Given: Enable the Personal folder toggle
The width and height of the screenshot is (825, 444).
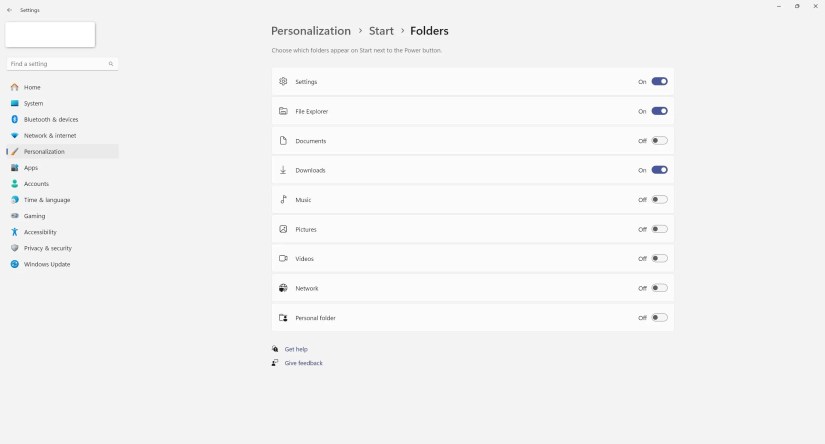Looking at the screenshot, I should (659, 318).
